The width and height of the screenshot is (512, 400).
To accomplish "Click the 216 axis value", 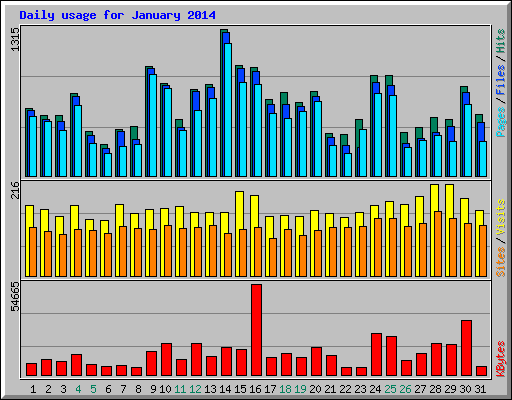I will [x=15, y=190].
